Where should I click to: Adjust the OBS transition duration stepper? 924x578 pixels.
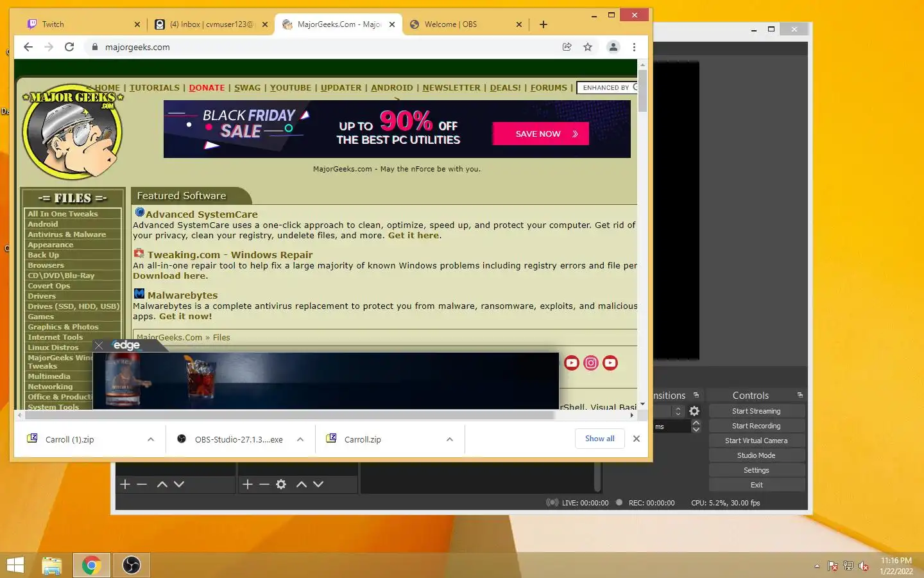click(696, 426)
